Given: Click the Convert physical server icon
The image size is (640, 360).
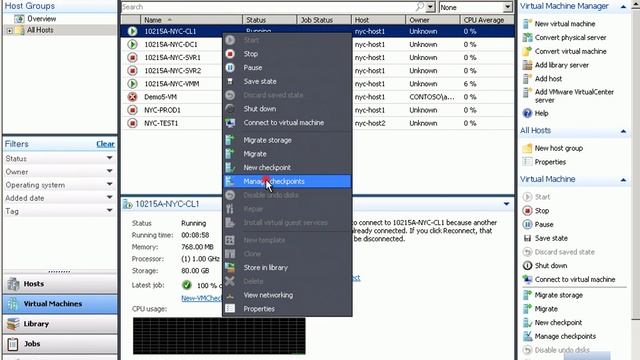Looking at the screenshot, I should pyautogui.click(x=527, y=38).
